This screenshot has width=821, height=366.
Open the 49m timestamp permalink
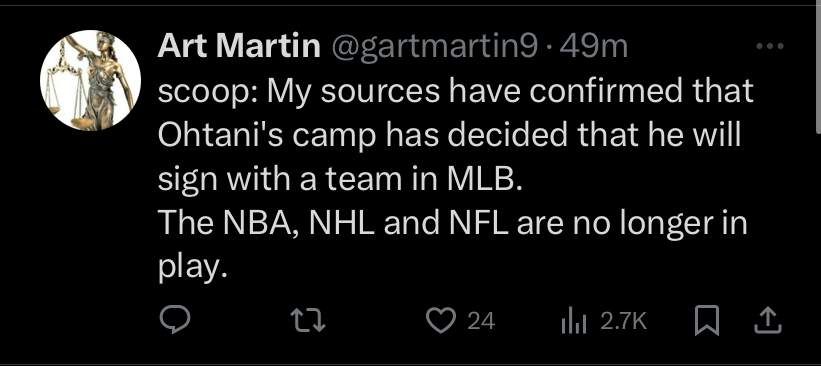tap(593, 47)
